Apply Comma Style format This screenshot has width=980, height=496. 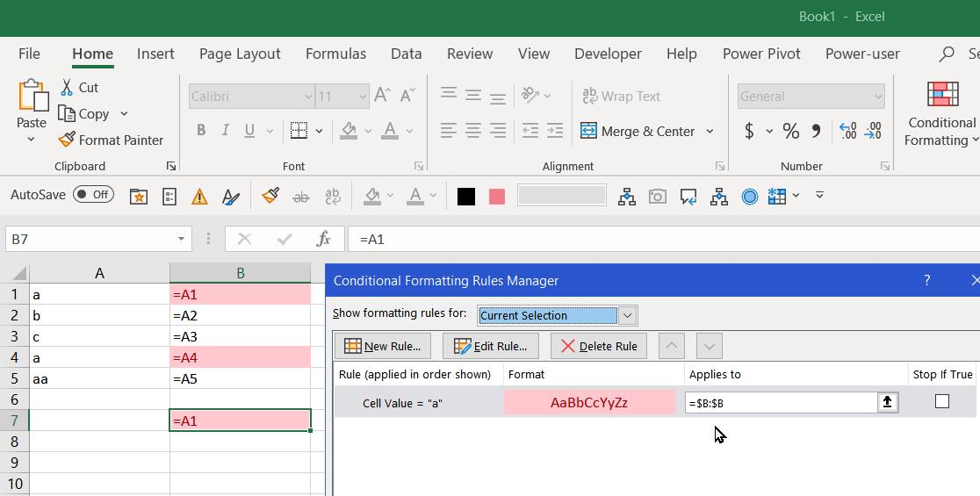tap(816, 131)
